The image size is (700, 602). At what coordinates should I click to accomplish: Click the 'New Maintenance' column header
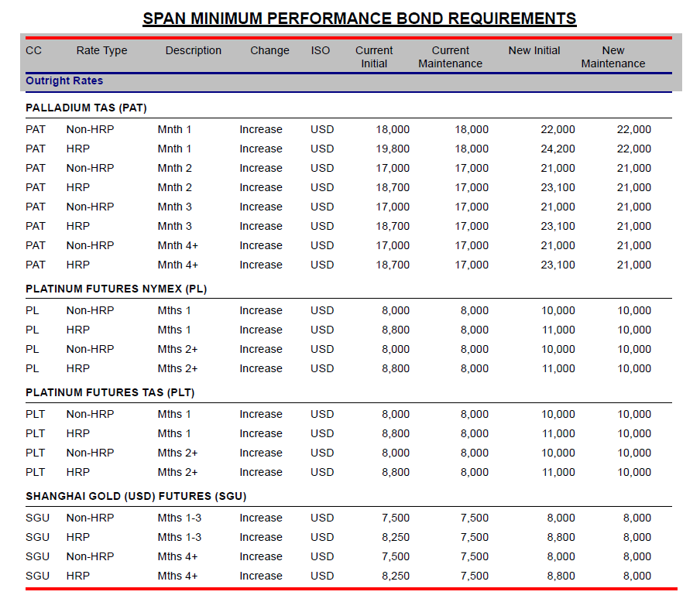[612, 57]
